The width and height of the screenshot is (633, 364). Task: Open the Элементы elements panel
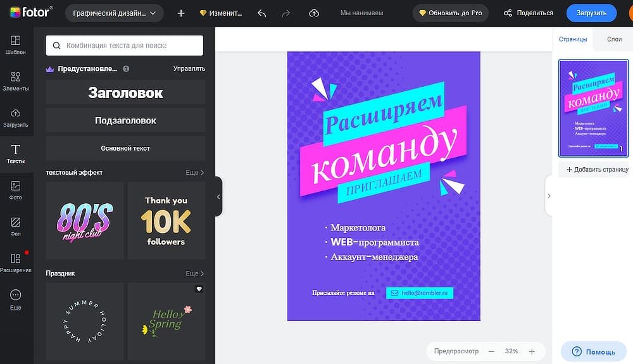[15, 81]
